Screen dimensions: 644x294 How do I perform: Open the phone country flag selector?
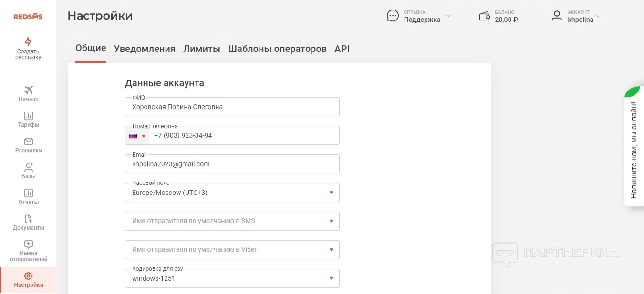click(137, 136)
